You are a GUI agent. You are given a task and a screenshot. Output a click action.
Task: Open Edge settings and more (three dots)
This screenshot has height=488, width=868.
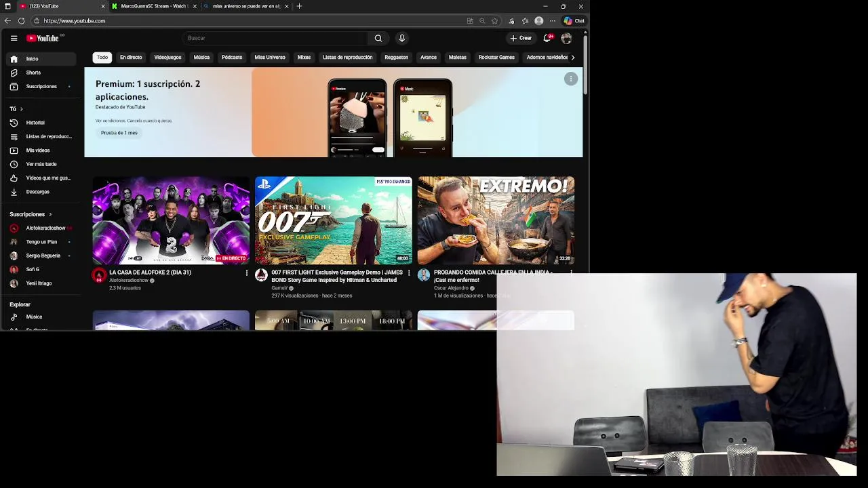click(553, 21)
